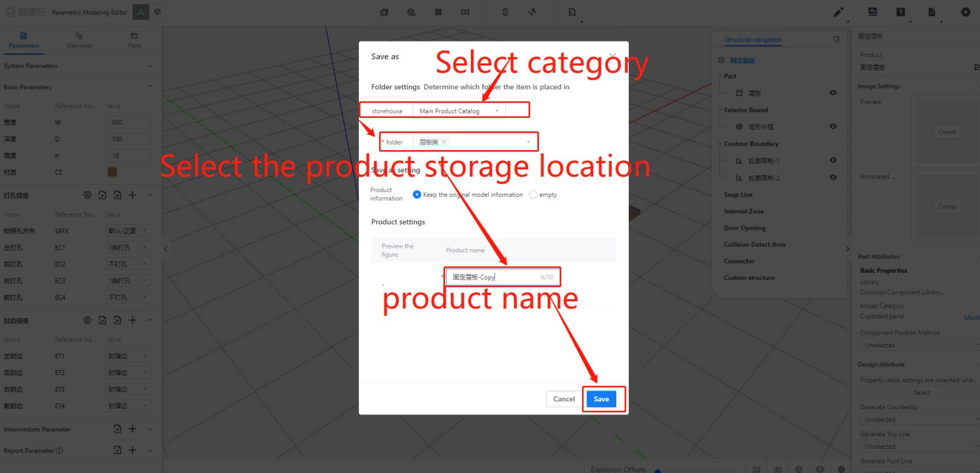This screenshot has height=473, width=980.
Task: Toggle visibility of 轮廓限制-2
Action: point(833,178)
